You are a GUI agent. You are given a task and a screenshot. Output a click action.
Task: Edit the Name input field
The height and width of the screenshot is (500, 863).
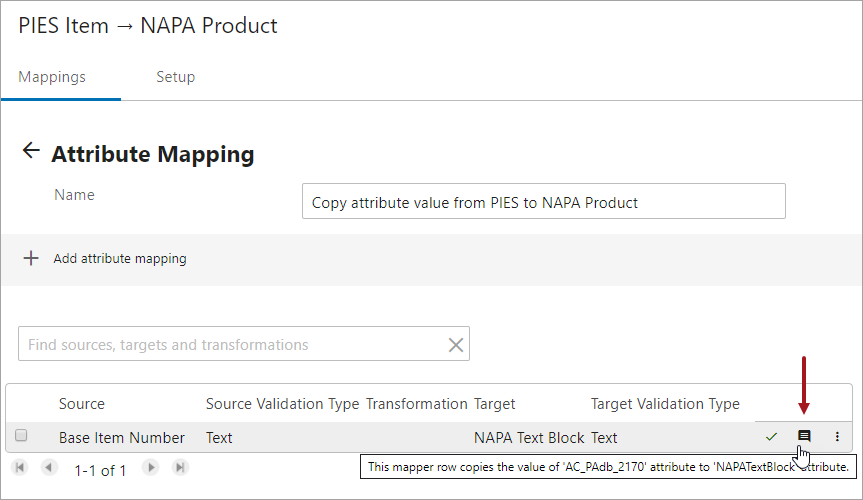pyautogui.click(x=544, y=201)
